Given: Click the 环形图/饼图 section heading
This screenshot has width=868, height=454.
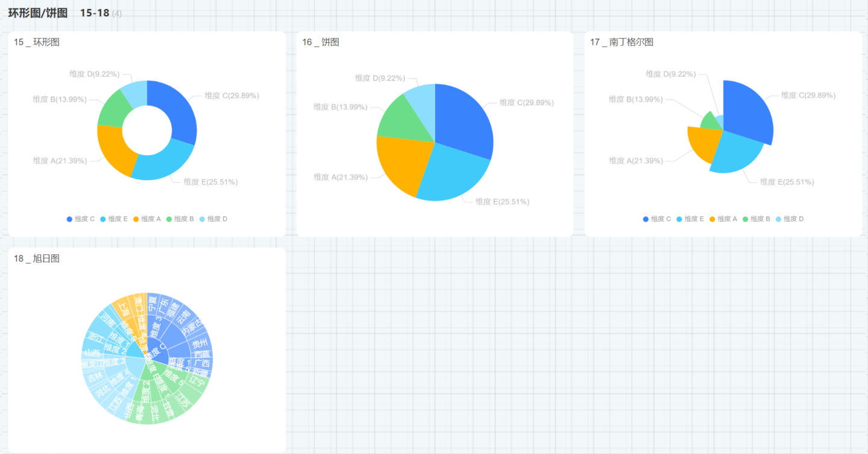Looking at the screenshot, I should [x=37, y=13].
